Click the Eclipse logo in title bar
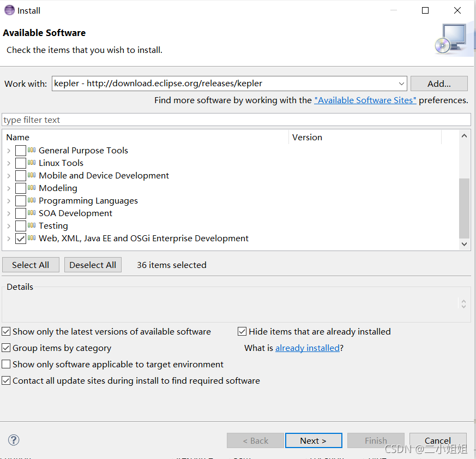 pos(9,10)
